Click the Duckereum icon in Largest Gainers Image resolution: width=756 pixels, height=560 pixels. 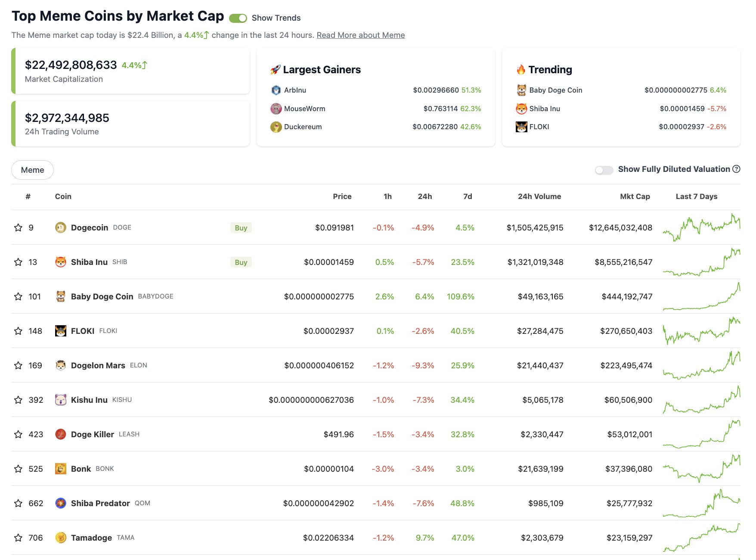tap(276, 127)
